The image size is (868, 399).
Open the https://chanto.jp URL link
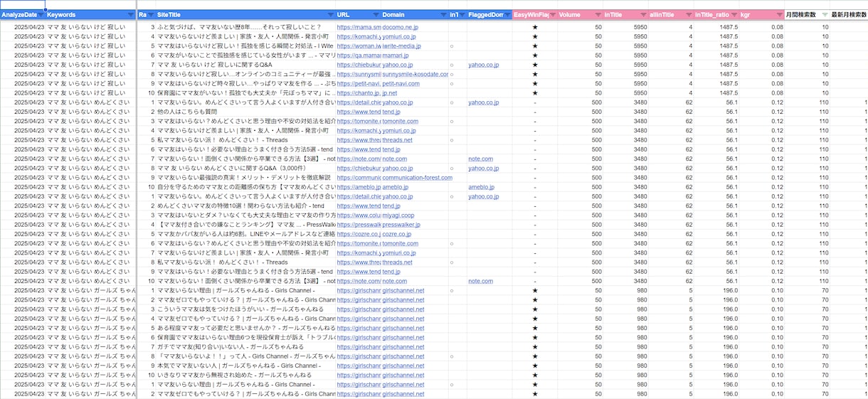[359, 92]
